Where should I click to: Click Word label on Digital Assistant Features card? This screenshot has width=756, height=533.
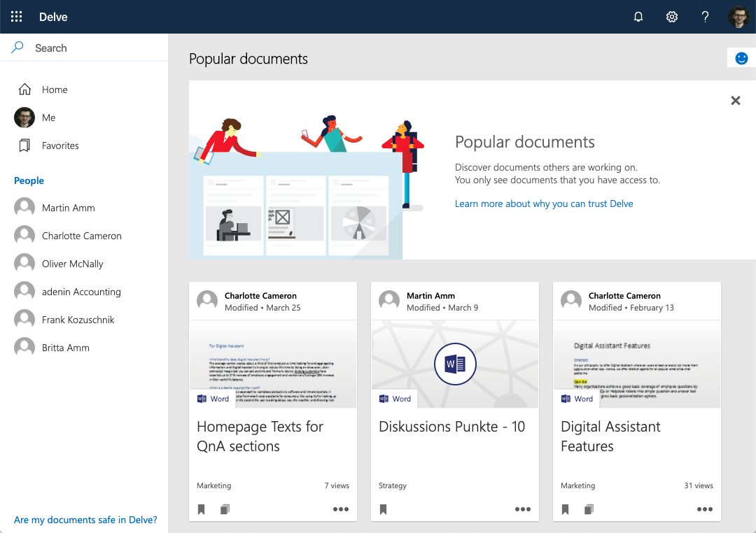[583, 399]
